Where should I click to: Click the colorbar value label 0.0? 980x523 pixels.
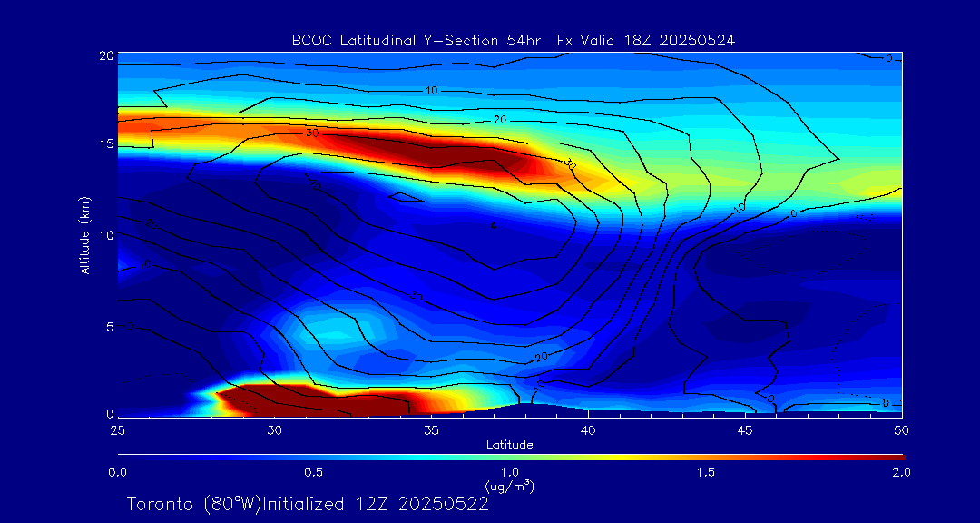click(117, 472)
